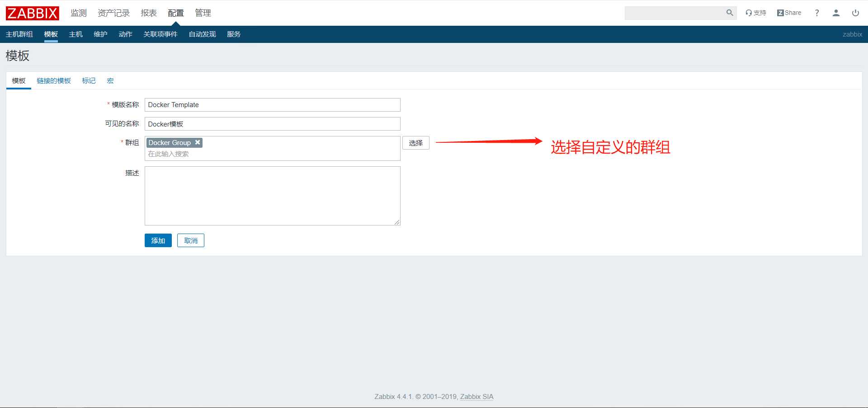This screenshot has height=408, width=868.
Task: Remove the Docker Group tag
Action: (x=198, y=142)
